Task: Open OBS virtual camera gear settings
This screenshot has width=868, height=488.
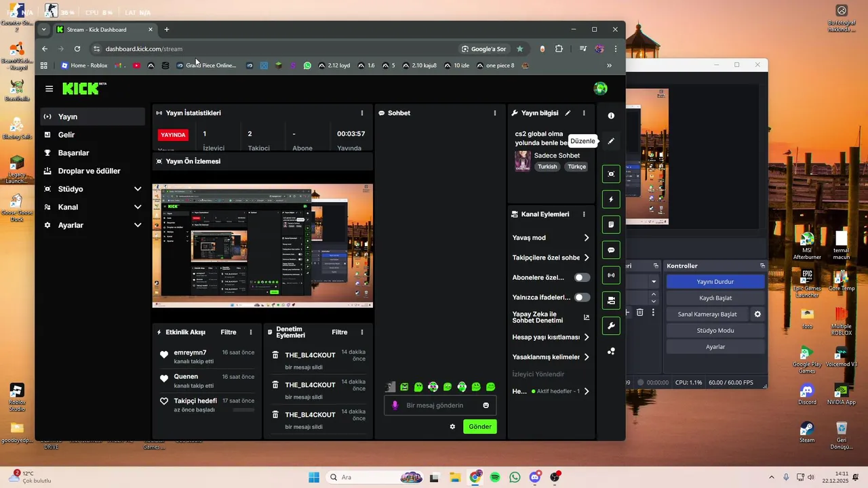Action: [x=757, y=314]
